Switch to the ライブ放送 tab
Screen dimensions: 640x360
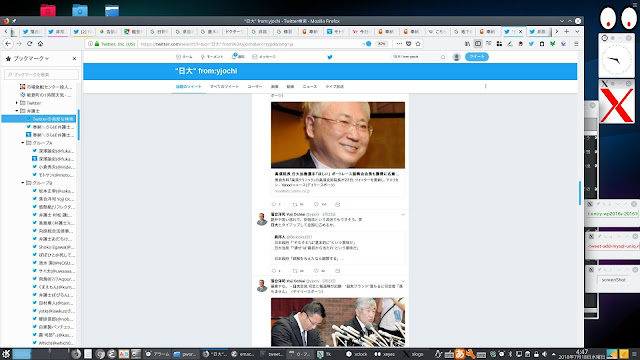[334, 87]
